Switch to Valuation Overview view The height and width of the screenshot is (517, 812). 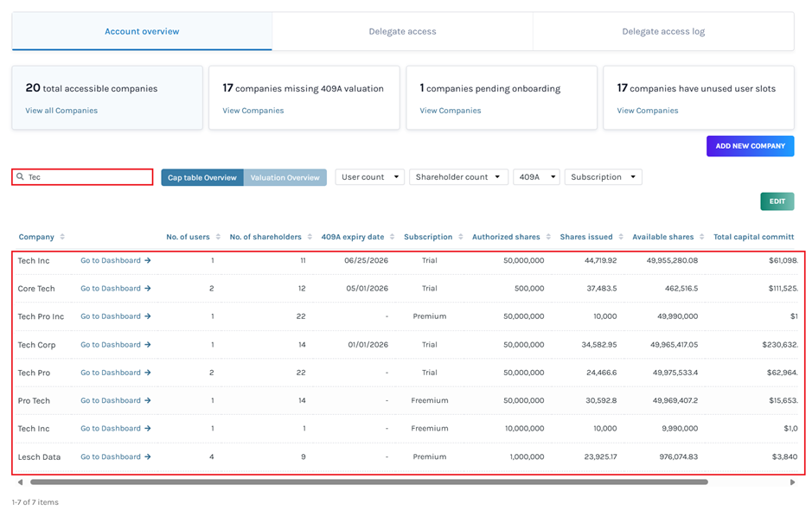pyautogui.click(x=285, y=177)
